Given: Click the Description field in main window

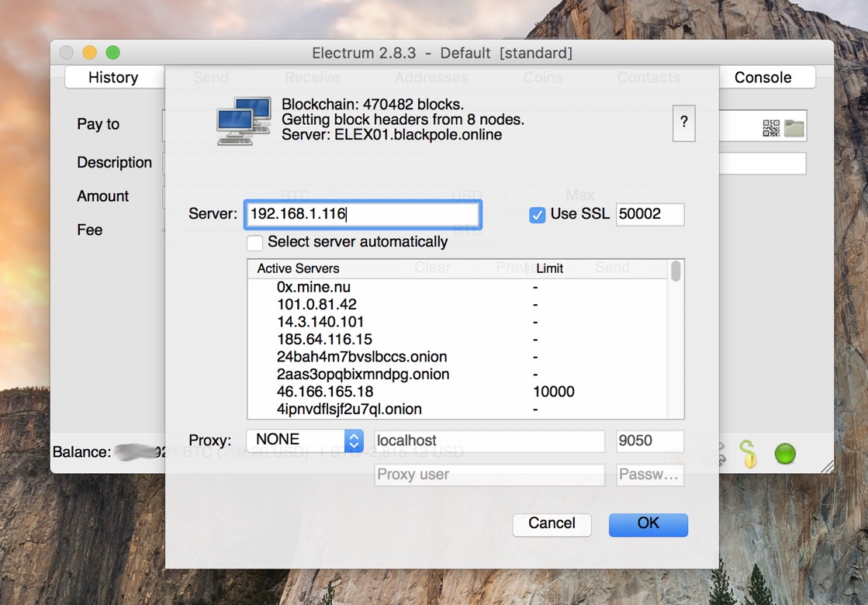Looking at the screenshot, I should (x=763, y=164).
